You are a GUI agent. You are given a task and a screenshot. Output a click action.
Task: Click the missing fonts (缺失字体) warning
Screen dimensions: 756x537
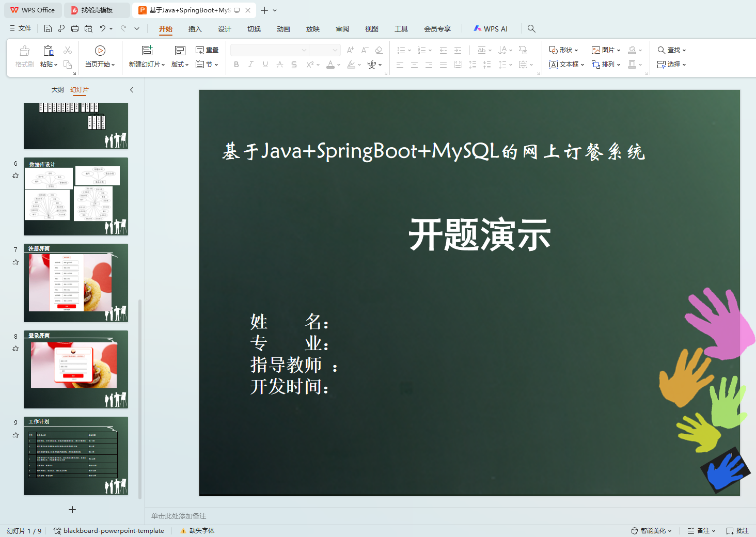point(197,531)
